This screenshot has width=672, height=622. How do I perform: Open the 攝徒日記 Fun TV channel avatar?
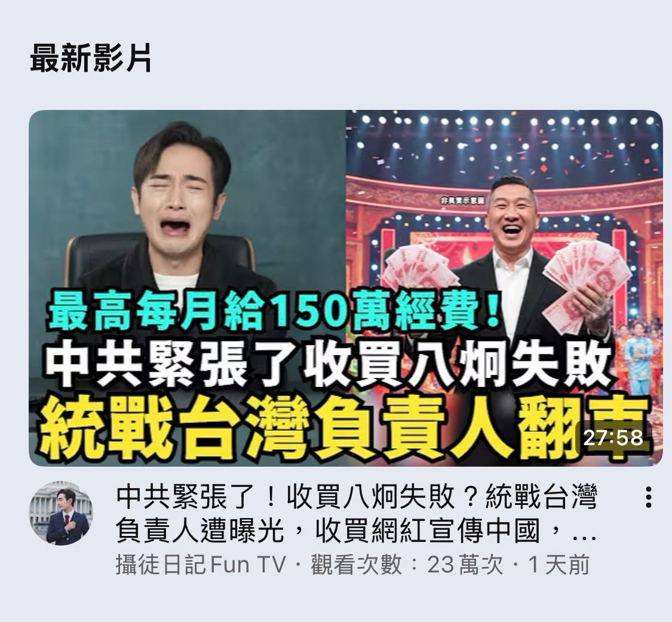[61, 513]
